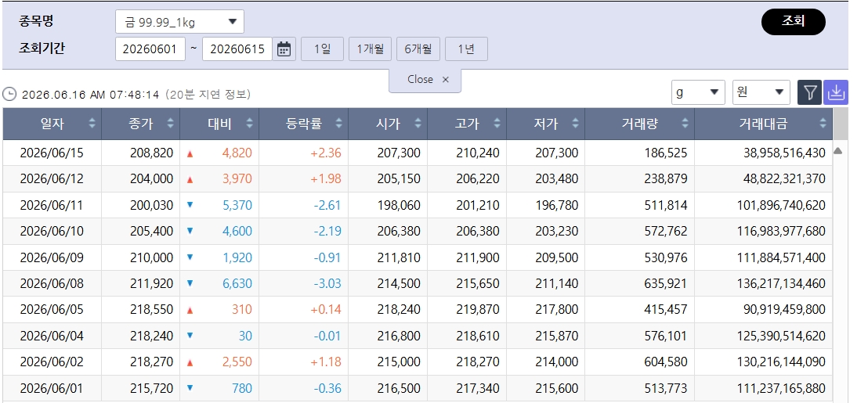The image size is (868, 403).
Task: Select the 1개월 period button
Action: [x=371, y=49]
